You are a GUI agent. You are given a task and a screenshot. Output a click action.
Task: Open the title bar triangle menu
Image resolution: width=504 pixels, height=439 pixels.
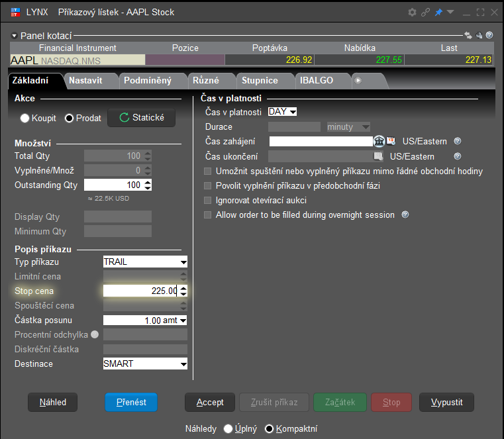tap(450, 12)
